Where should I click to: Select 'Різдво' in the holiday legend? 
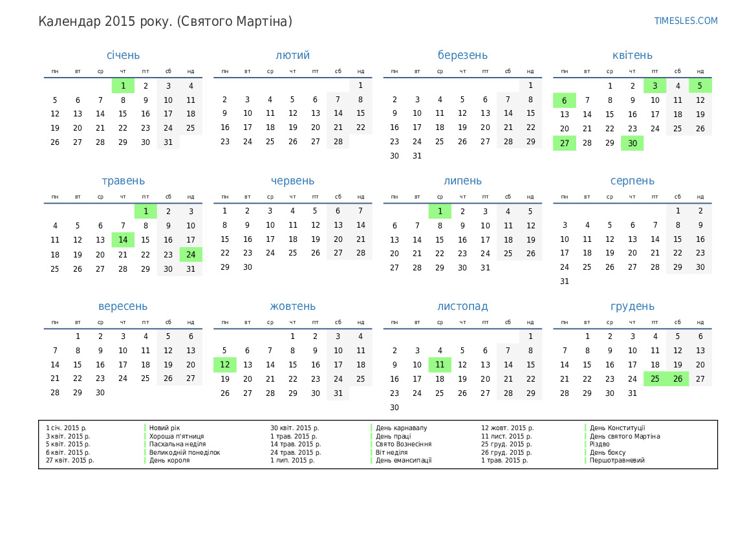[x=599, y=444]
